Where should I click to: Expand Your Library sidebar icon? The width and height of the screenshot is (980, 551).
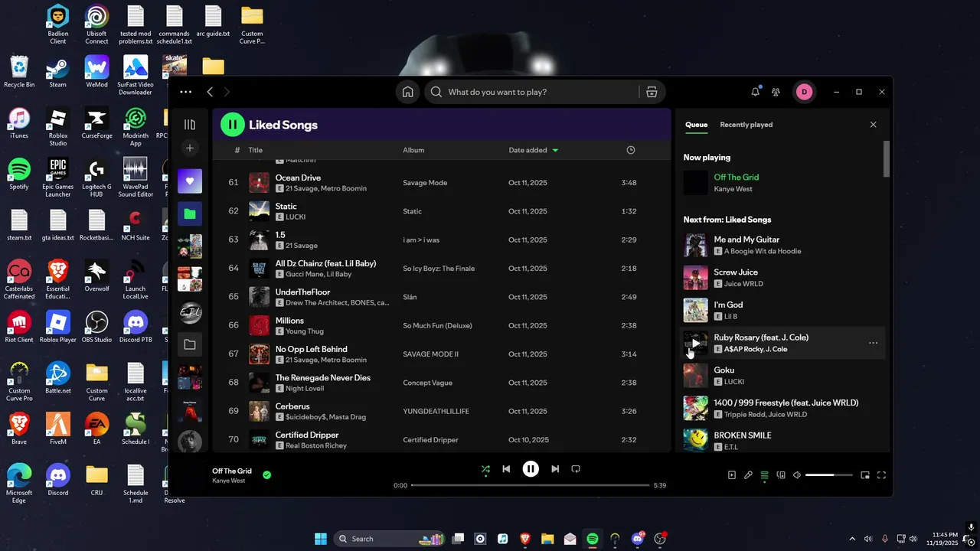190,125
